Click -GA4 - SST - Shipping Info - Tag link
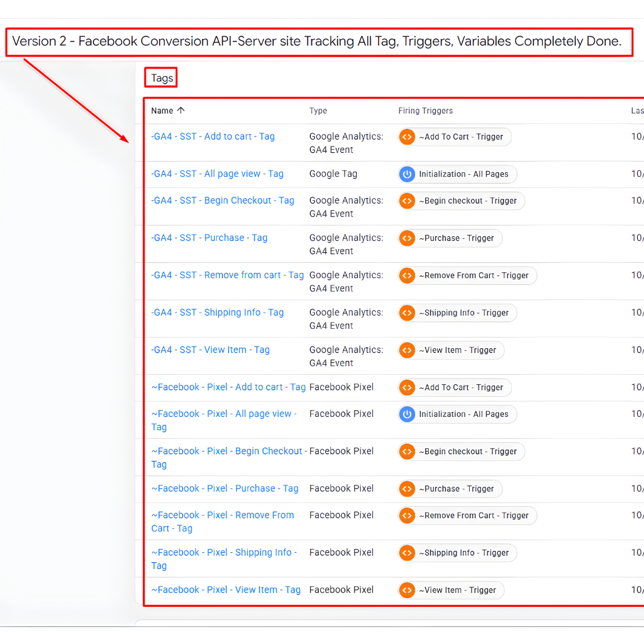The width and height of the screenshot is (644, 644). pyautogui.click(x=218, y=312)
